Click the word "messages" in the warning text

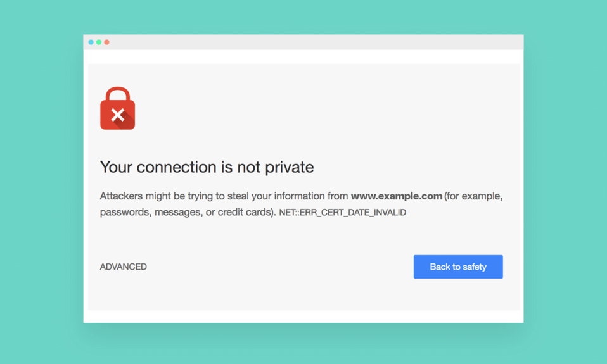(x=176, y=213)
